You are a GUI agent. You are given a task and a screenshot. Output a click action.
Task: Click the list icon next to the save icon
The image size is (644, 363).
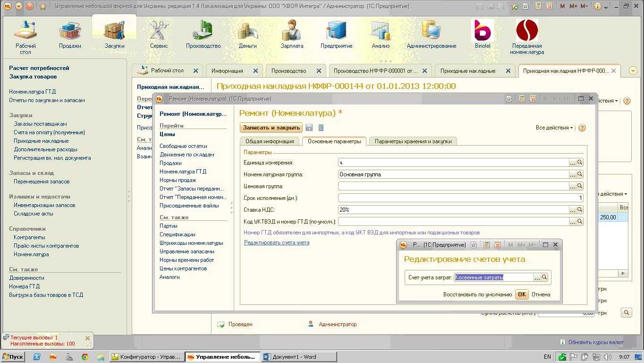click(x=321, y=128)
